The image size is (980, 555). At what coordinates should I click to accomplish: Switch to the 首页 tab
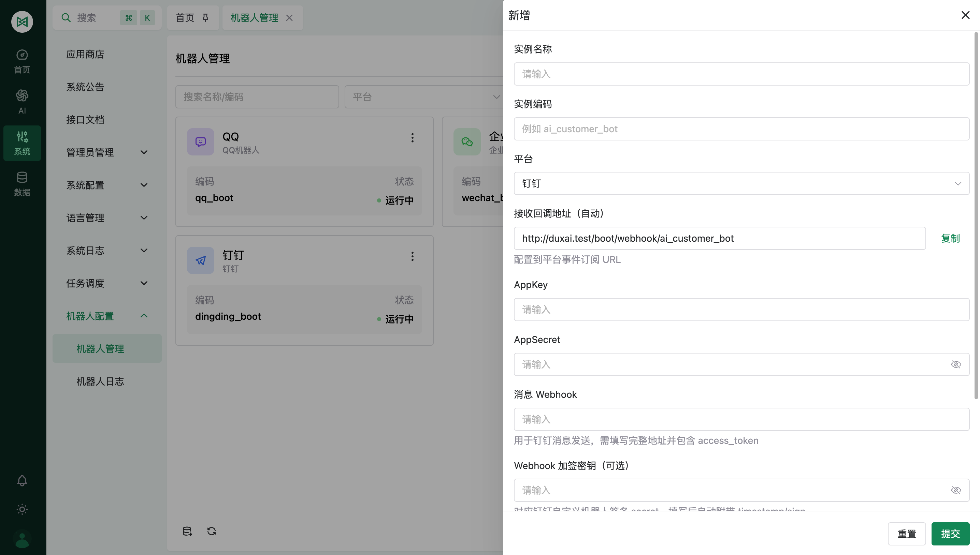(x=185, y=17)
